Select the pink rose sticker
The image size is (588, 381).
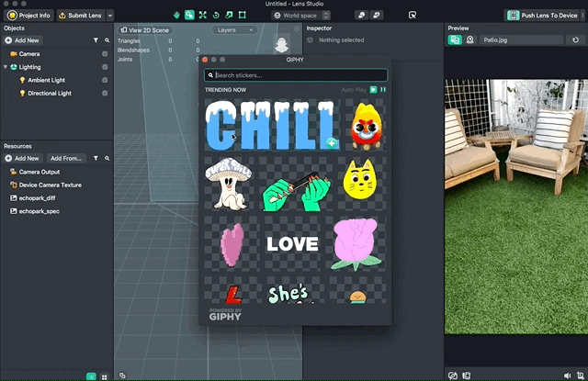tap(356, 243)
